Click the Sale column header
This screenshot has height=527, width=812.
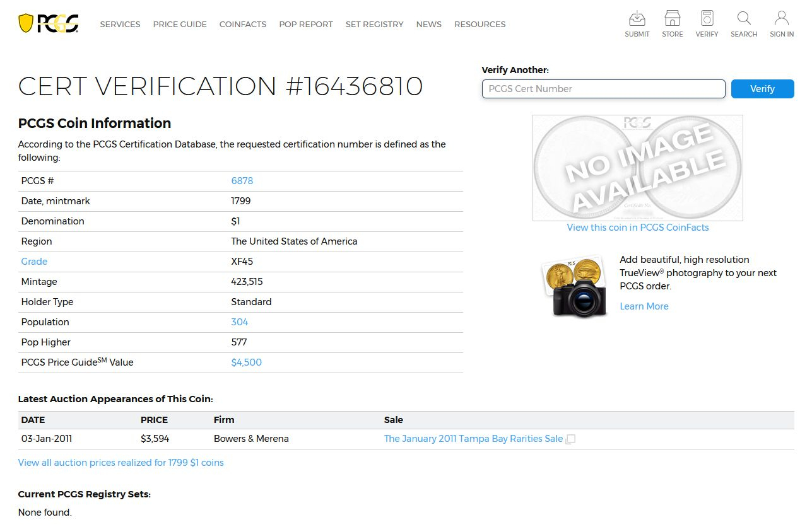(x=394, y=420)
